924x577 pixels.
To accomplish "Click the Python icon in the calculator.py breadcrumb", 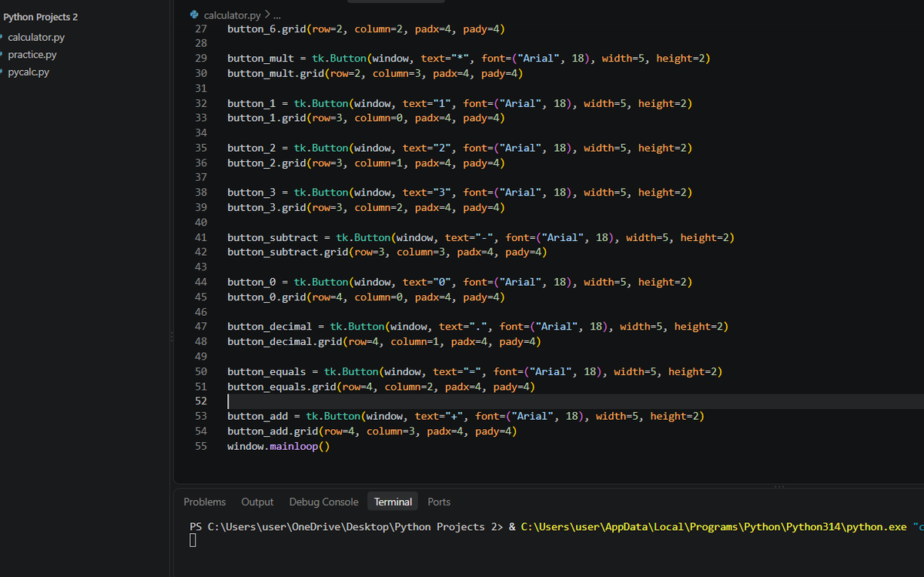I will click(194, 15).
